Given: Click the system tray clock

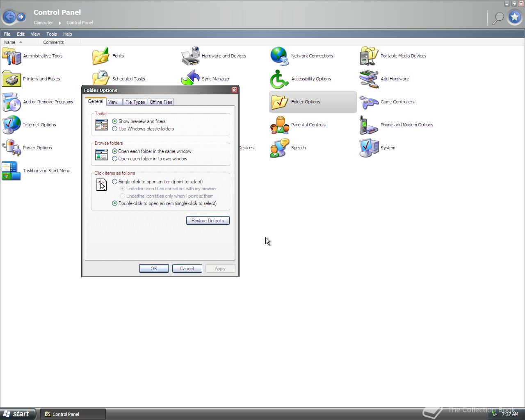Looking at the screenshot, I should (x=510, y=414).
